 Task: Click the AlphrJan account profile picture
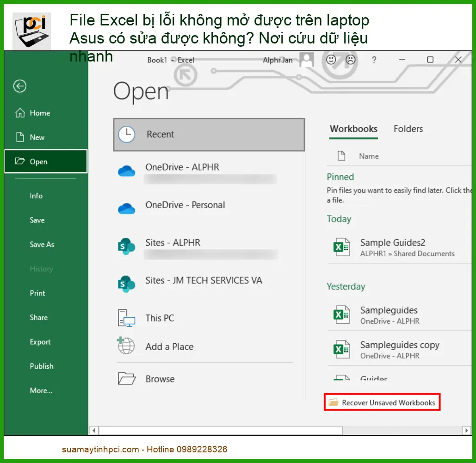coord(306,59)
